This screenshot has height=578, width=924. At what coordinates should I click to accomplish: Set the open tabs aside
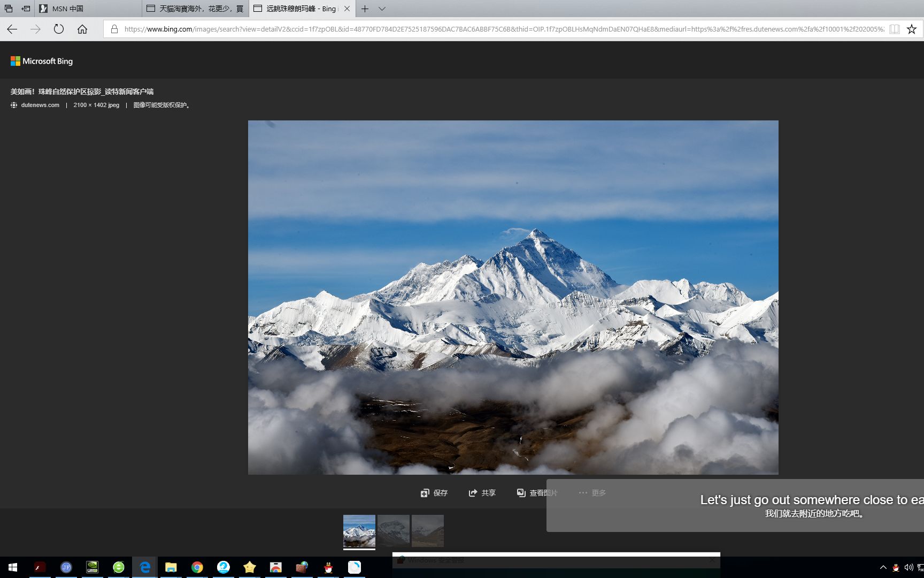(26, 9)
